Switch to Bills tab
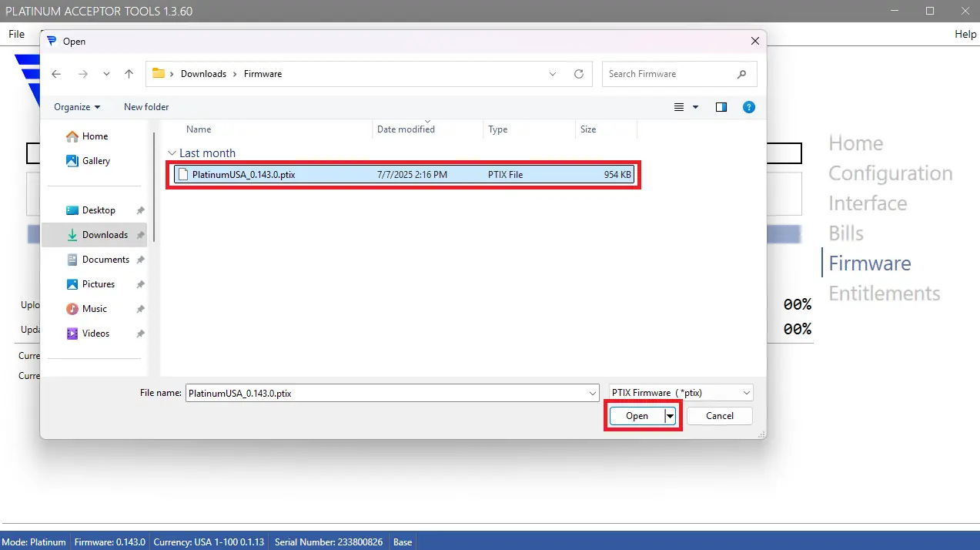The image size is (980, 550). coord(846,233)
